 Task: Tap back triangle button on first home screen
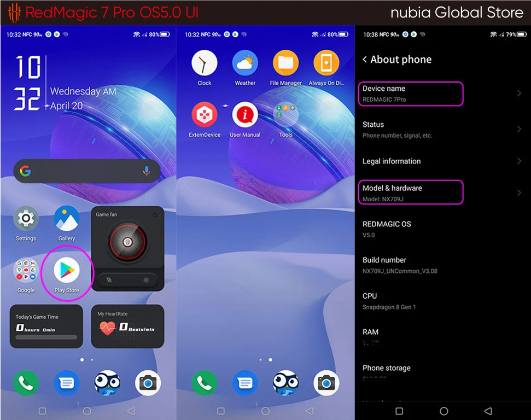click(x=131, y=411)
